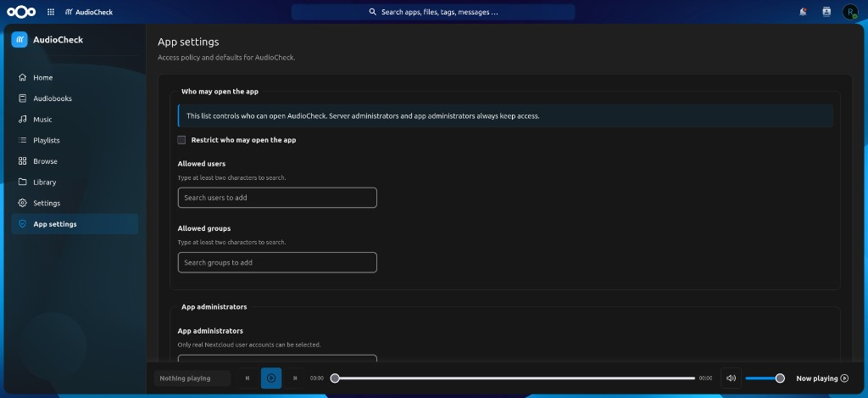Open the Now playing panel
This screenshot has width=868, height=398.
[x=822, y=378]
